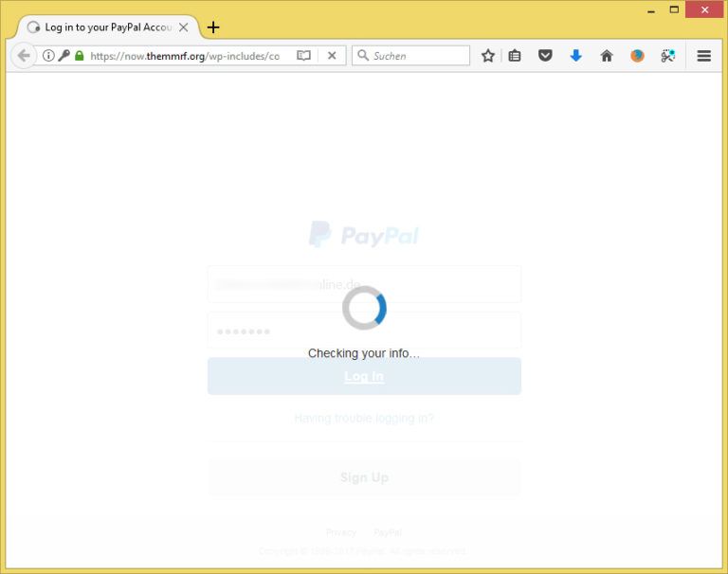This screenshot has height=574, width=728.
Task: Open the PayPal footer link
Action: pyautogui.click(x=388, y=532)
